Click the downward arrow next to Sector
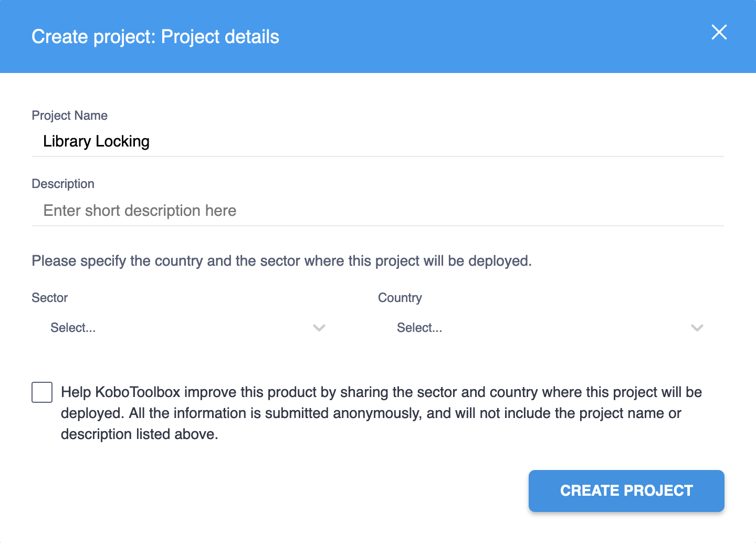Viewport: 756px width, 543px height. (319, 328)
